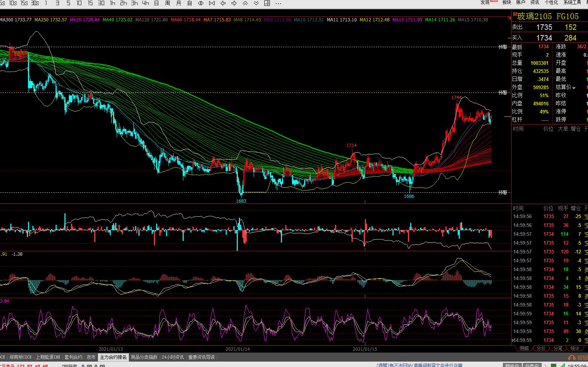The width and height of the screenshot is (588, 367).
Task: Select the 3-minute period
Action: click(x=57, y=3)
